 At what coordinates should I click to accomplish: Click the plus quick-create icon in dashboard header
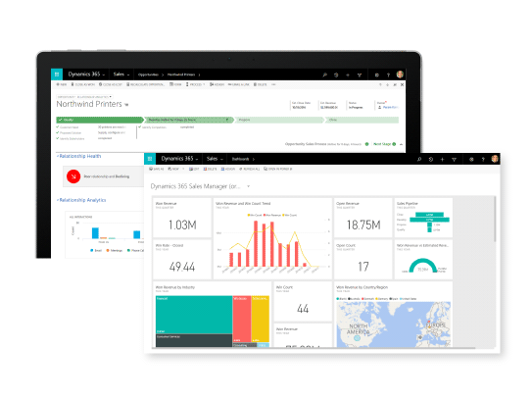pos(442,159)
